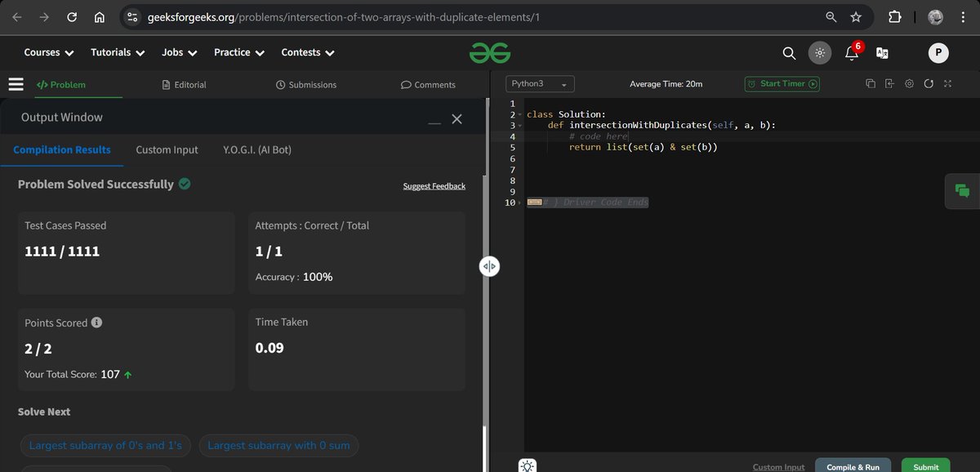Open the browser home page
Screen dimensions: 980x472
tap(99, 17)
